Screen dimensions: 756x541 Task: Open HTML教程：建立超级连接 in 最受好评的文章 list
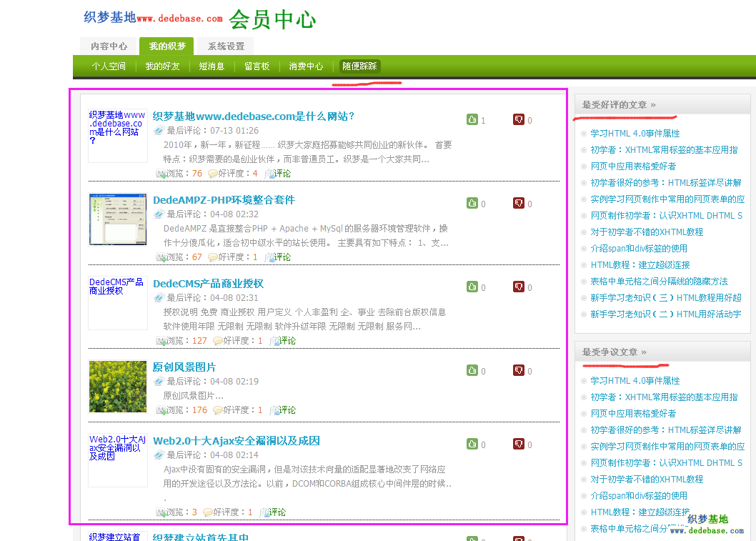pos(640,264)
